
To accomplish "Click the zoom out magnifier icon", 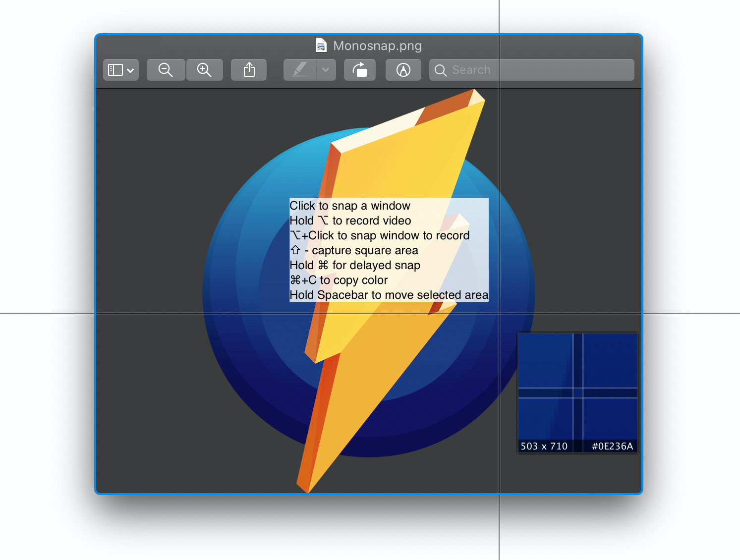I will click(x=166, y=70).
